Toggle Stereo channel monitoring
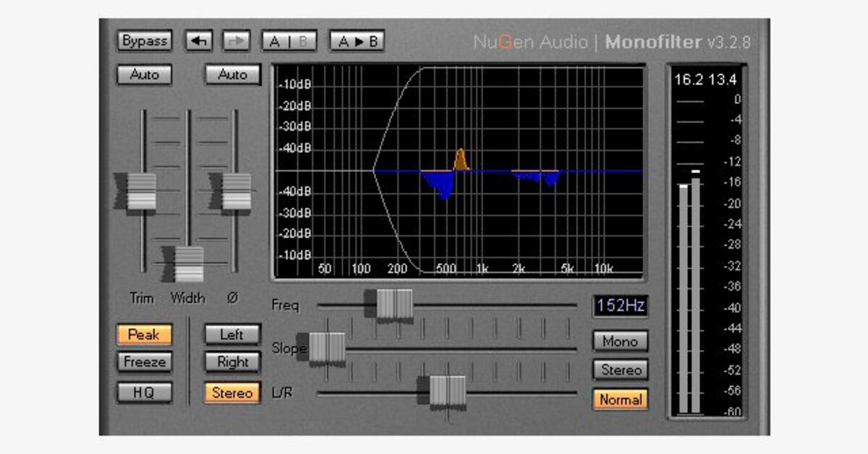868x454 pixels. point(232,392)
